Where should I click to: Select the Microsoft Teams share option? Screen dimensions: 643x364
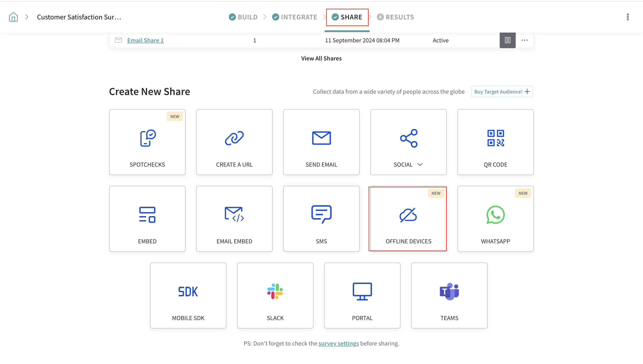click(449, 296)
